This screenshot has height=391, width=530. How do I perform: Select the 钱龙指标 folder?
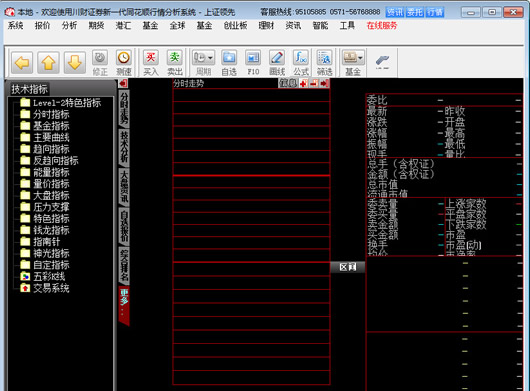45,230
